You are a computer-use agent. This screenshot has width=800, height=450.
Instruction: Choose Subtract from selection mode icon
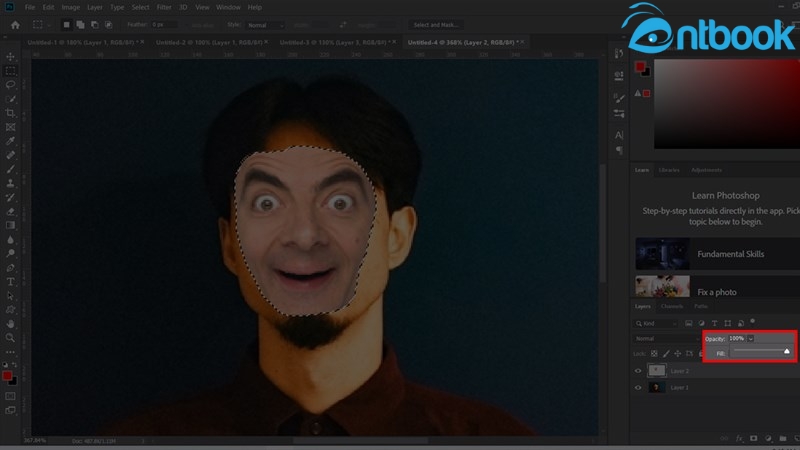click(94, 24)
